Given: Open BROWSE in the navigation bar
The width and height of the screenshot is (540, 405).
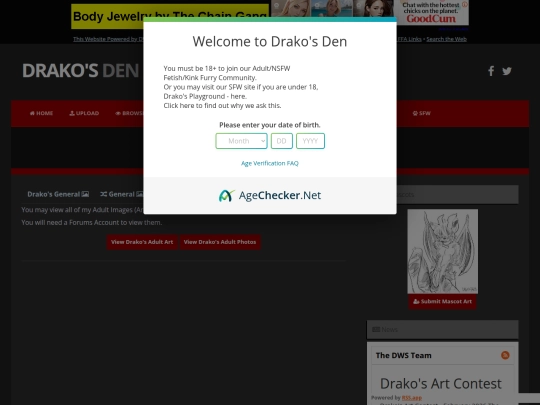Looking at the screenshot, I should coord(129,113).
